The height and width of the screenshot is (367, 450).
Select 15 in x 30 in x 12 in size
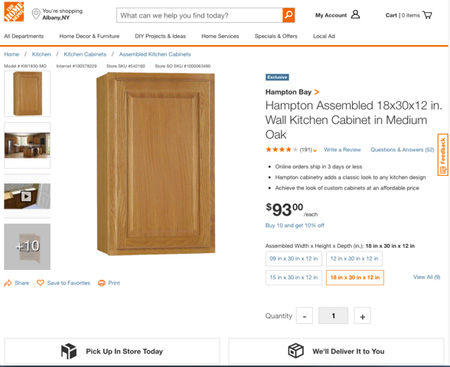[294, 277]
